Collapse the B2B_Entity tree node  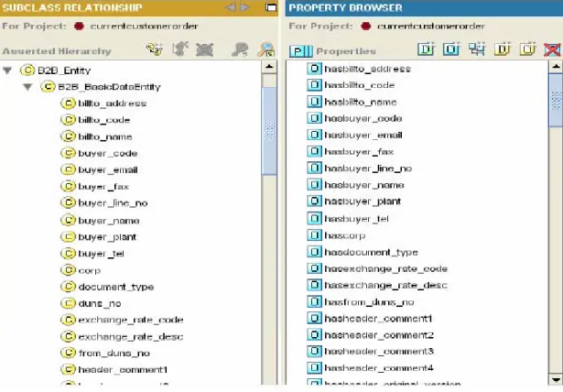7,71
